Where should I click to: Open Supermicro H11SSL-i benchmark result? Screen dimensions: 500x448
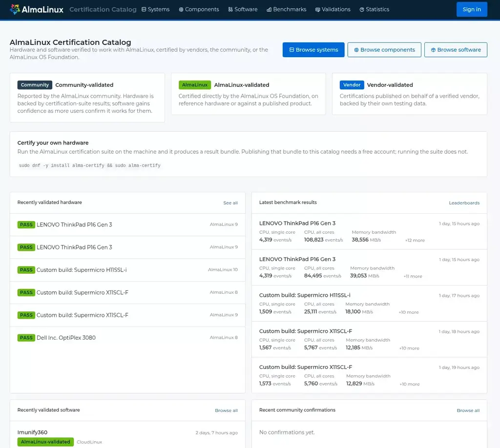(369, 304)
